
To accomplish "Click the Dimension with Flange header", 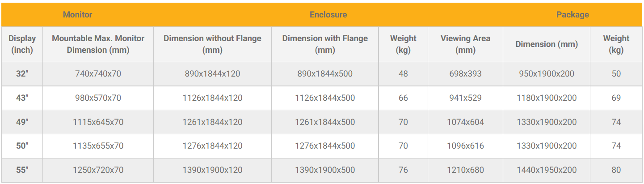I will coord(325,44).
